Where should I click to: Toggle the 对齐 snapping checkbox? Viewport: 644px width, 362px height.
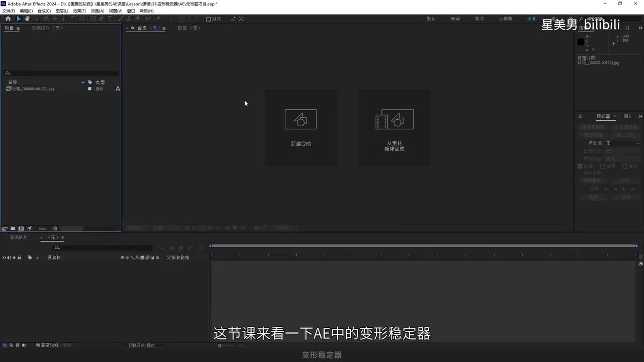[x=208, y=19]
